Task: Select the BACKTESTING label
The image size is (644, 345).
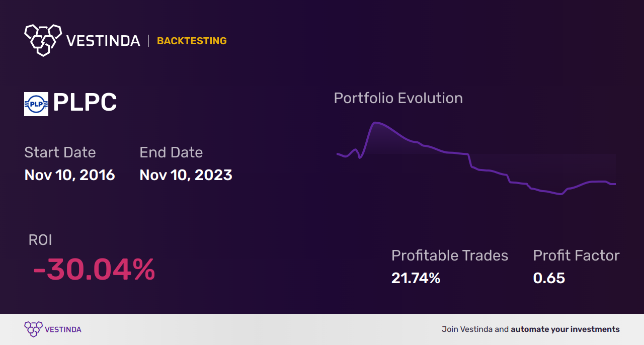Action: pyautogui.click(x=192, y=41)
